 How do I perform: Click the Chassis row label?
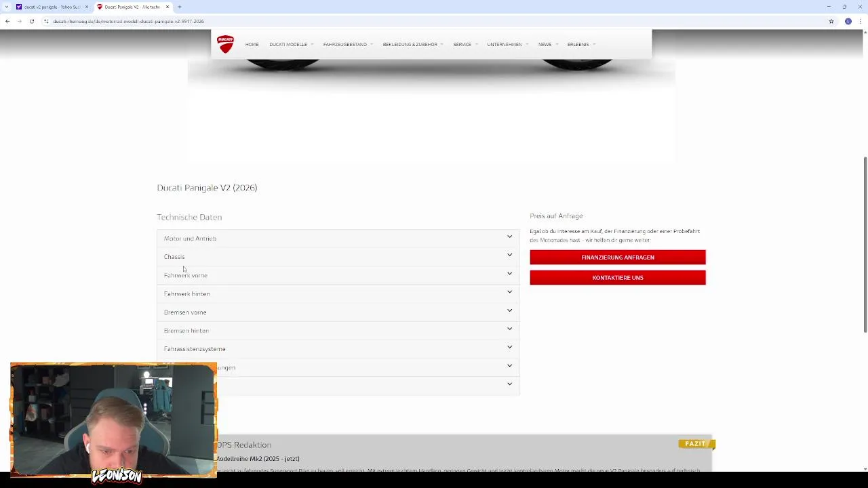pos(174,257)
